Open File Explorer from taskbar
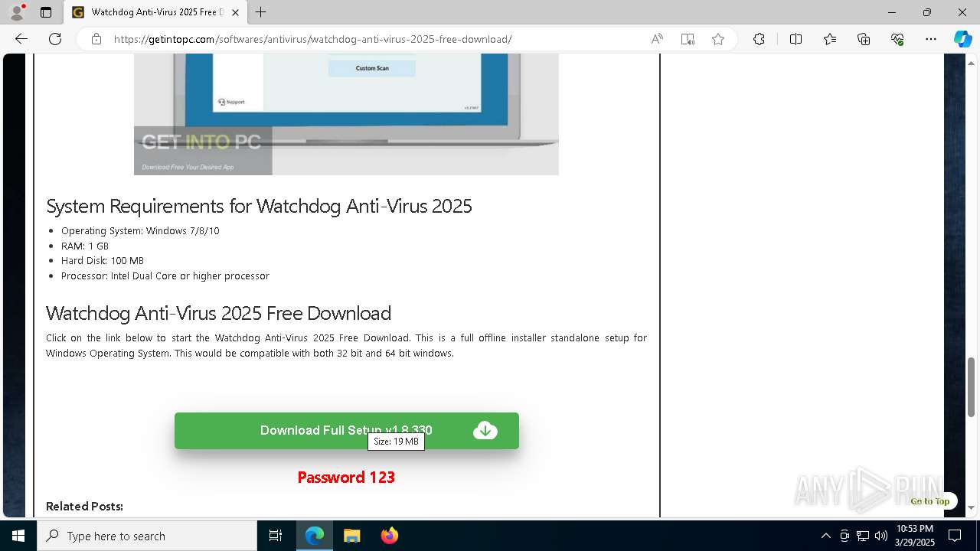 coord(352,536)
